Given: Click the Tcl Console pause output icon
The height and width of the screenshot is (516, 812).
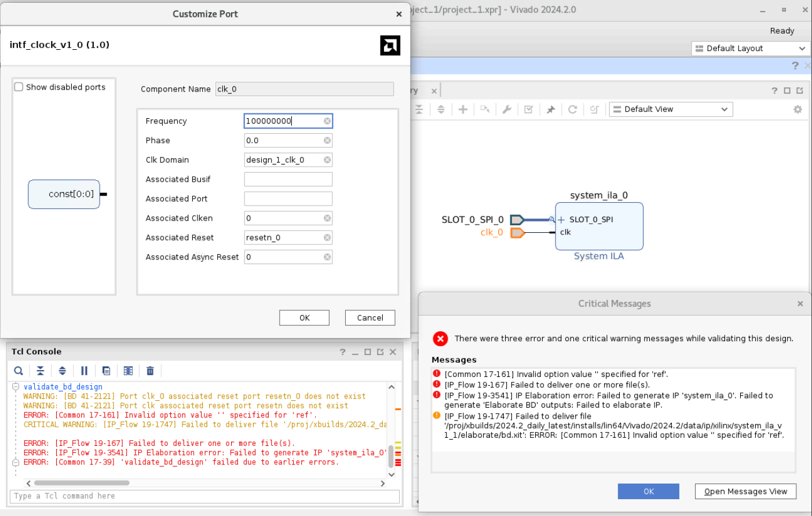Looking at the screenshot, I should tap(85, 371).
